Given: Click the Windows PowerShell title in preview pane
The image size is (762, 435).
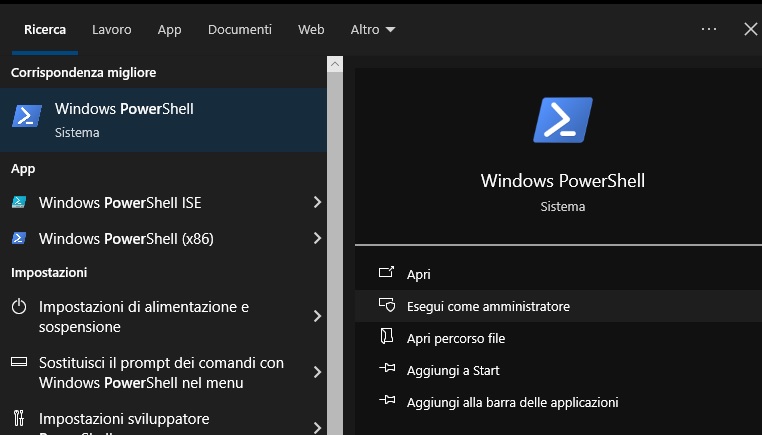Looking at the screenshot, I should point(563,181).
